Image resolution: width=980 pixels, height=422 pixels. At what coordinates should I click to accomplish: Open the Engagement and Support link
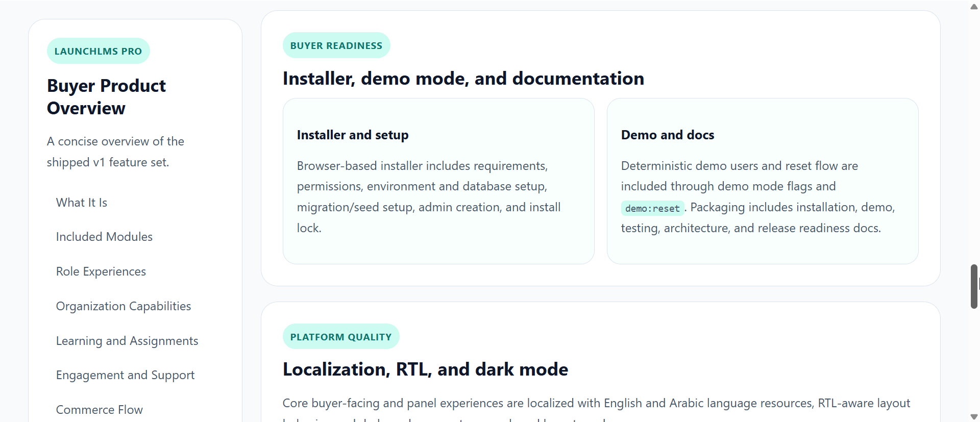125,375
